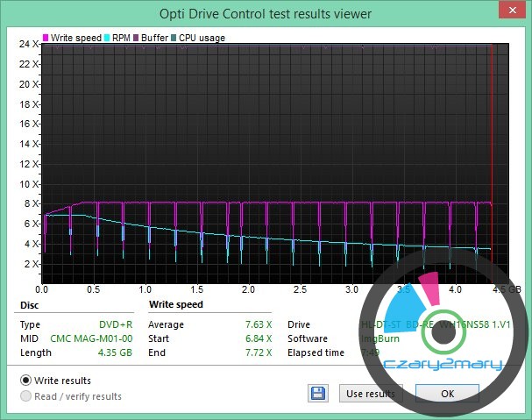The image size is (532, 420).
Task: Click the magenta Write speed legend marker
Action: point(47,38)
